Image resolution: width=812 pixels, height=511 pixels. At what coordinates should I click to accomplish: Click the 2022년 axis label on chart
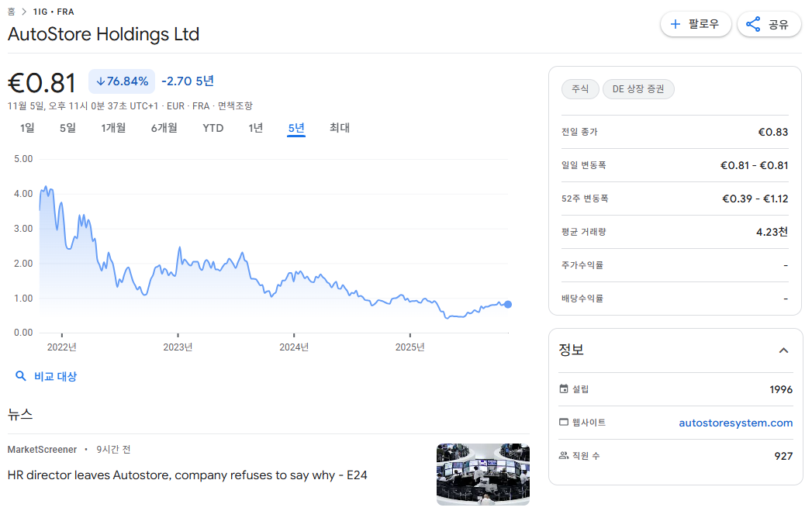[61, 347]
